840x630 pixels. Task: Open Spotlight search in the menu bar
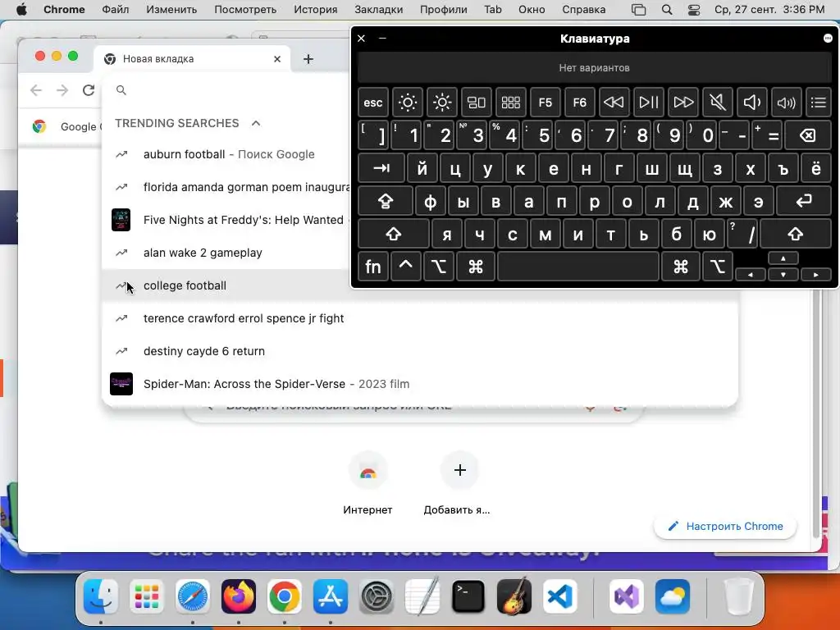[666, 10]
